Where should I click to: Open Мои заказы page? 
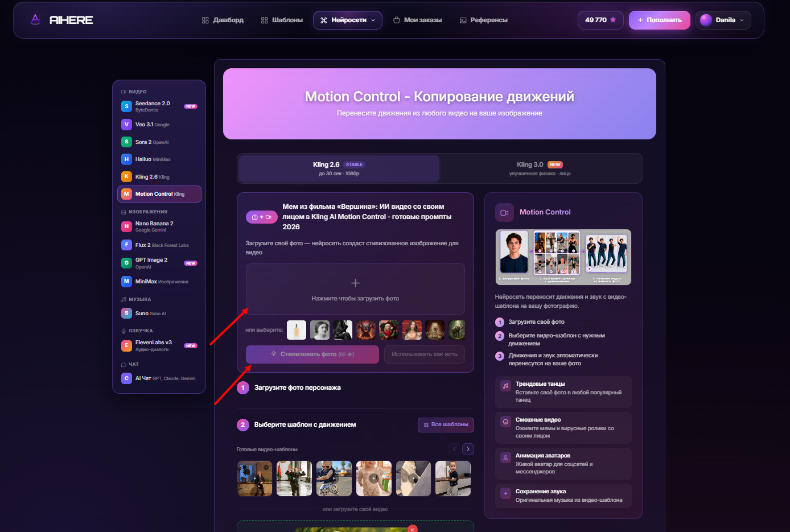point(417,20)
